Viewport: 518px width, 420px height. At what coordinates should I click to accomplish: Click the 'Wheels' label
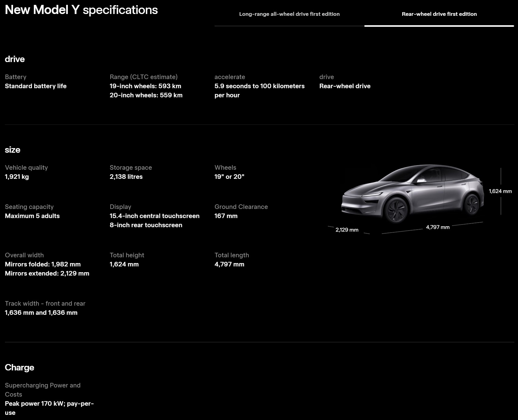point(225,168)
